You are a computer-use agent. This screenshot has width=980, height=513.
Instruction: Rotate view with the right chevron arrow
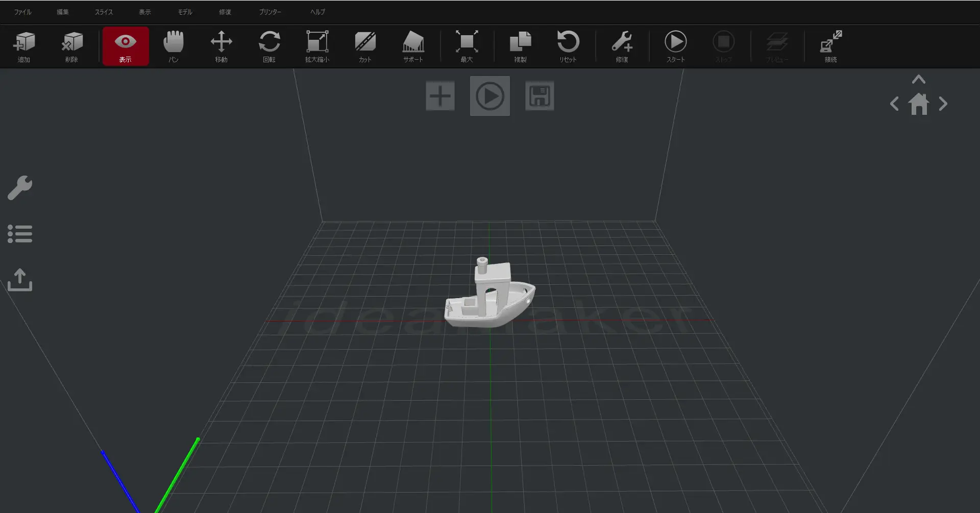tap(943, 104)
